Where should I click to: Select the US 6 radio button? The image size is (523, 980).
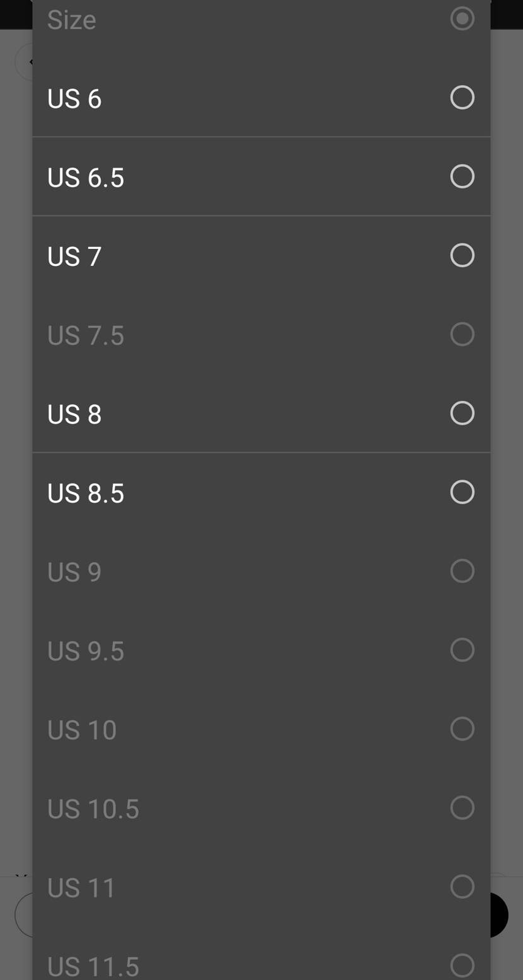tap(462, 98)
